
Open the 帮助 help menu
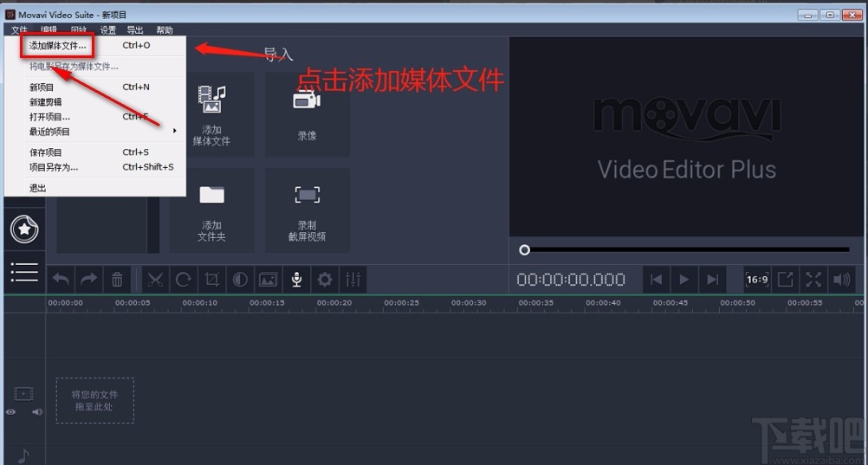[x=165, y=30]
